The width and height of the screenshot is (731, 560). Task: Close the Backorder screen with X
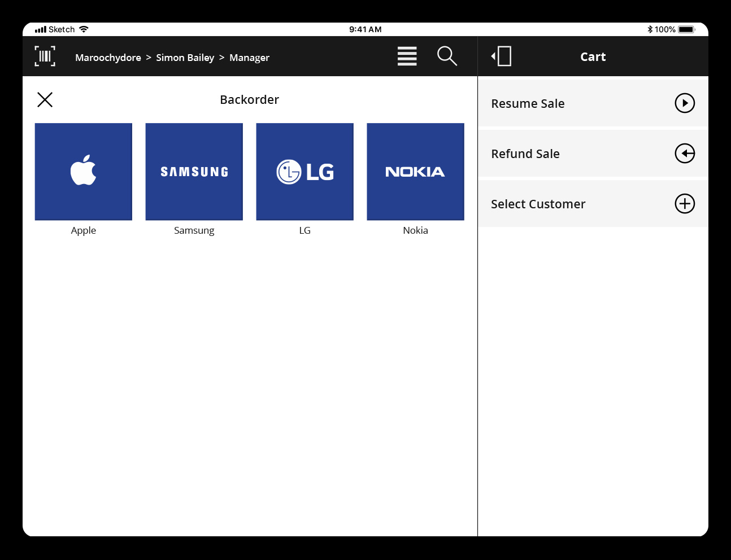point(45,100)
